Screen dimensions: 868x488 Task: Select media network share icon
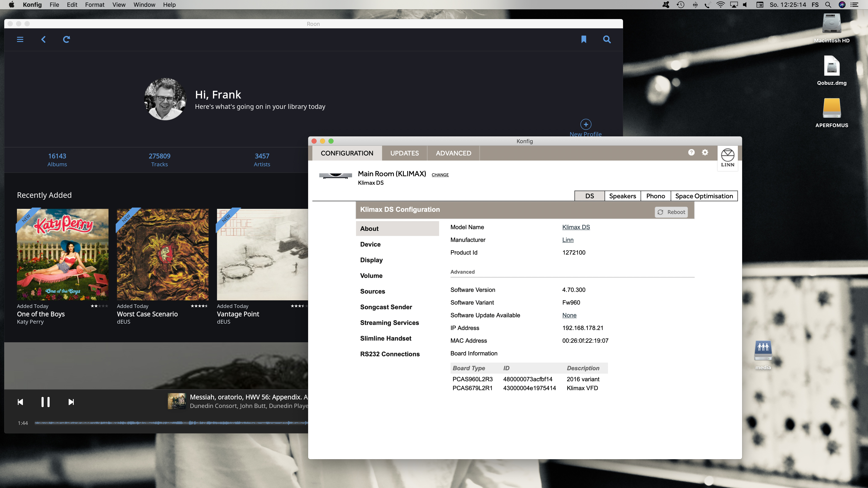point(763,350)
